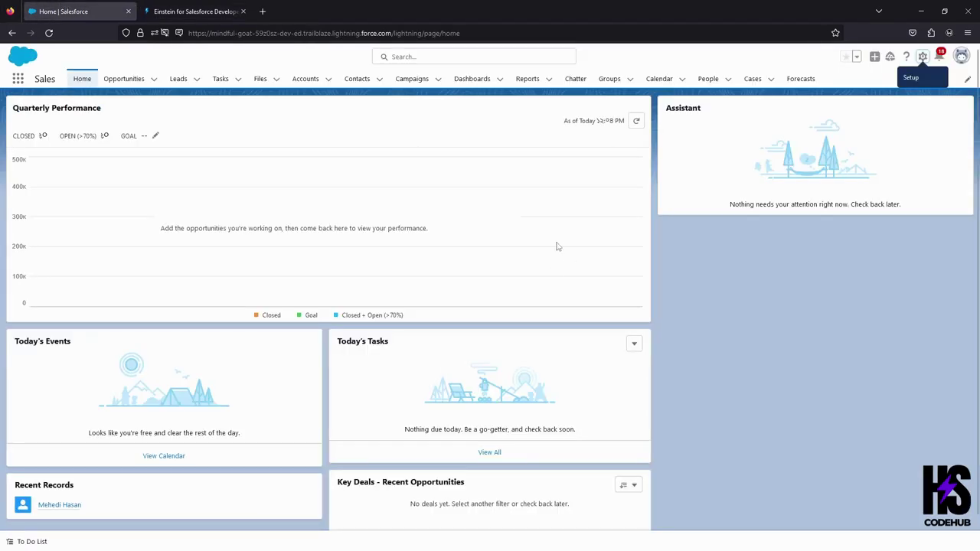The height and width of the screenshot is (551, 980).
Task: Open the Firefox hamburger menu
Action: (x=968, y=33)
